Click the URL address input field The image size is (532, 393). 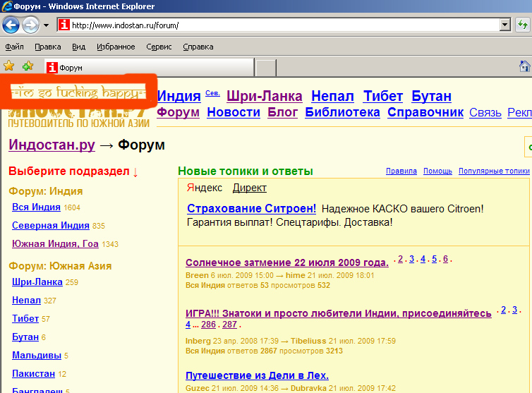pos(282,25)
